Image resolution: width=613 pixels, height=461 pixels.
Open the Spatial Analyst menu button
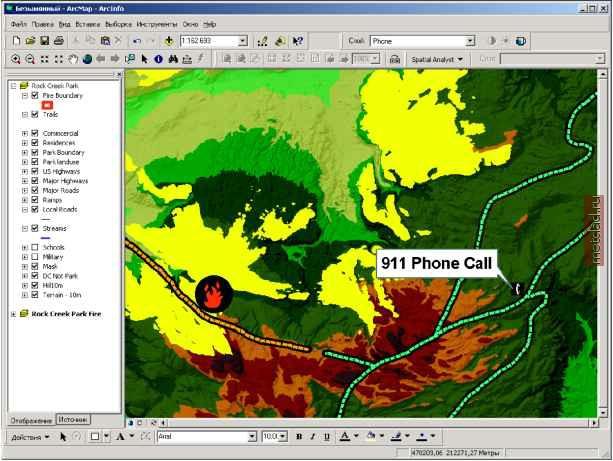[438, 60]
